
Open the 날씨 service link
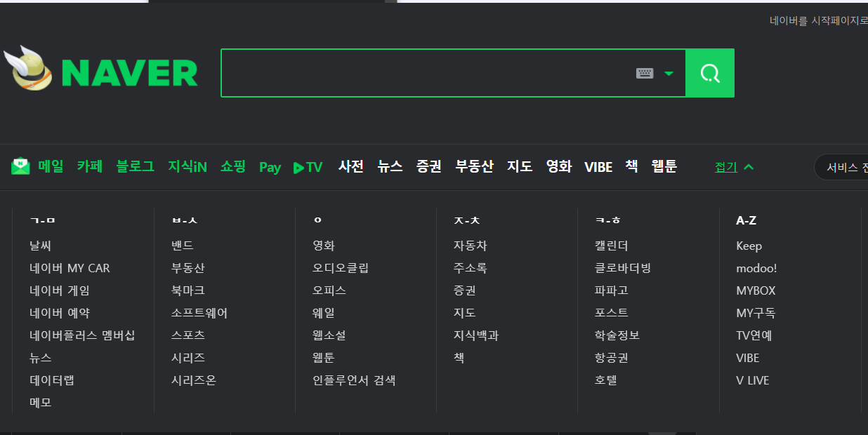[x=41, y=246]
